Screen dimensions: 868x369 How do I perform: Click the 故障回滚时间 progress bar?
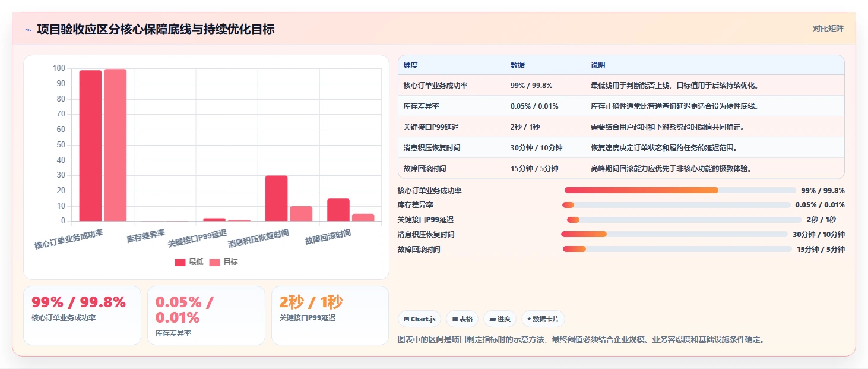pyautogui.click(x=677, y=249)
